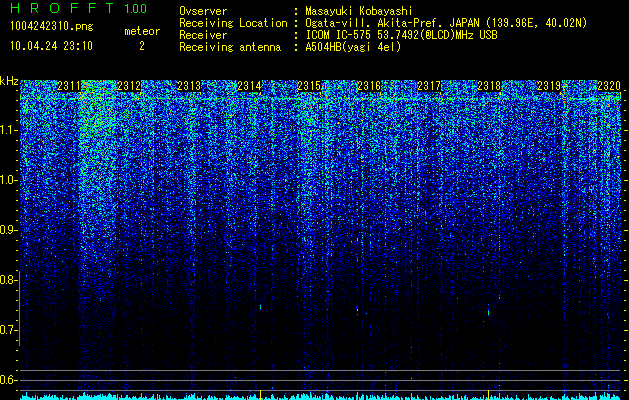Click the yellow detection marker below 2318
629x400 pixels.
point(488,394)
